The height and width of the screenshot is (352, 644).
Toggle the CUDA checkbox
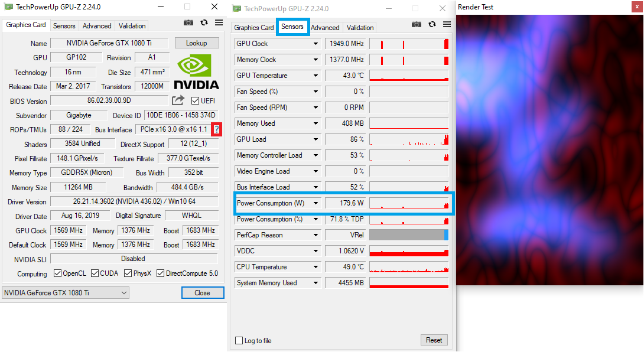95,273
